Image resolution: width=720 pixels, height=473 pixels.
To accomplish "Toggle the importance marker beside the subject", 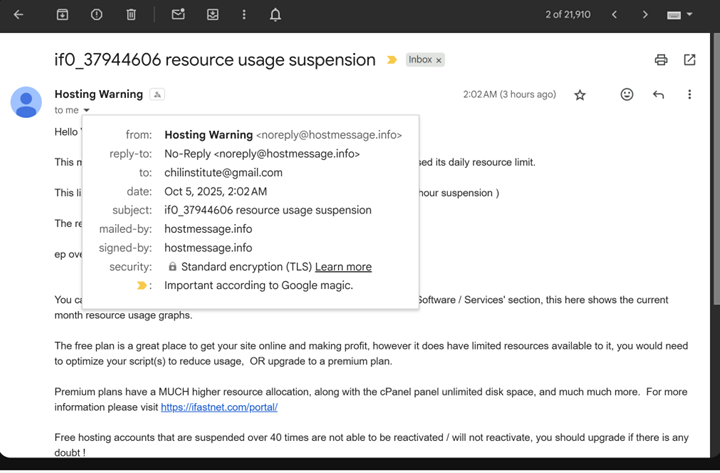I will [x=392, y=60].
